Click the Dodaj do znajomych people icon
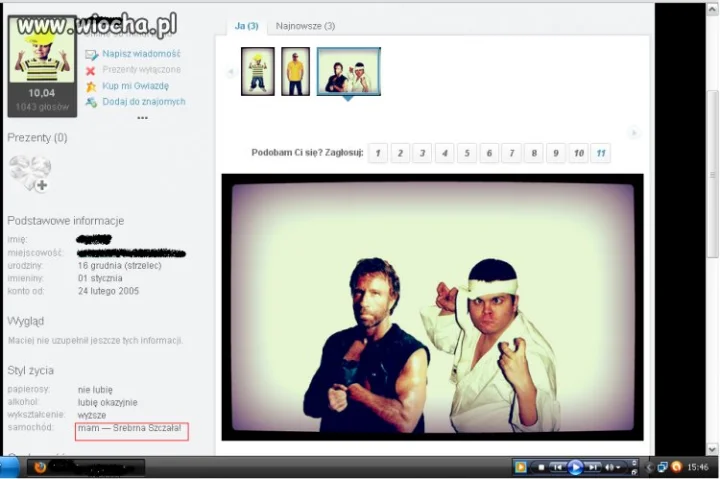The height and width of the screenshot is (479, 720). tap(91, 102)
